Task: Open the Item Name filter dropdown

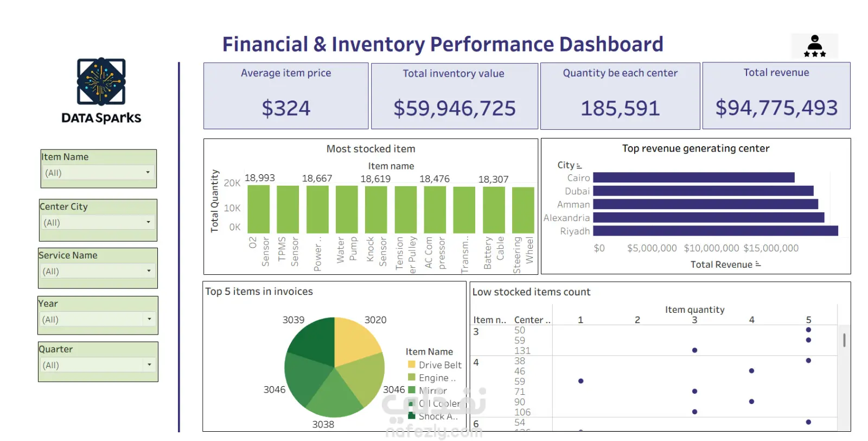Action: tap(147, 173)
